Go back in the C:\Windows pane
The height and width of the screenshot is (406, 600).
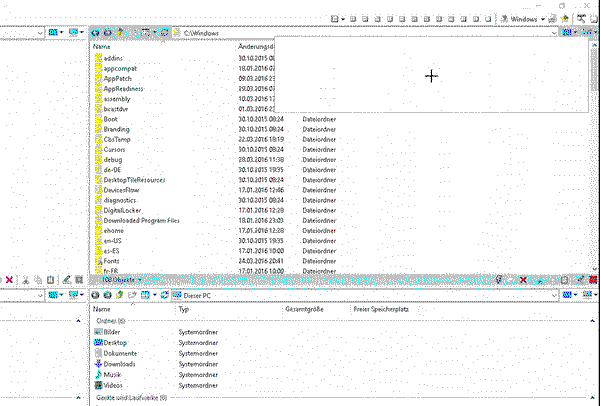95,33
